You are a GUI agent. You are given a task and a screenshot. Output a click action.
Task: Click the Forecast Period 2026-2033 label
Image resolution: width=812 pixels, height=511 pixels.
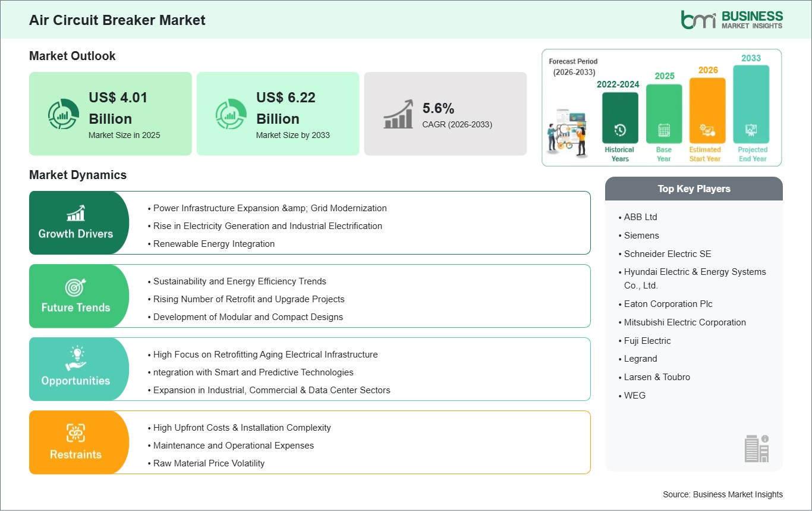click(x=572, y=67)
